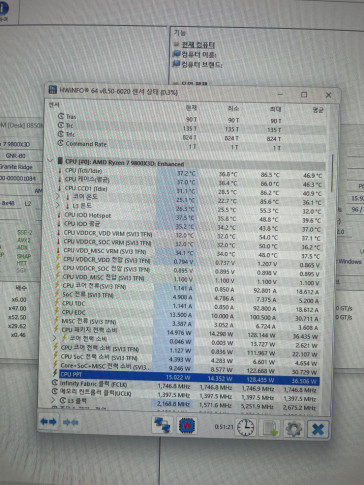Select the CPU IOD Hotspot row
The height and width of the screenshot is (485, 364).
(x=190, y=217)
